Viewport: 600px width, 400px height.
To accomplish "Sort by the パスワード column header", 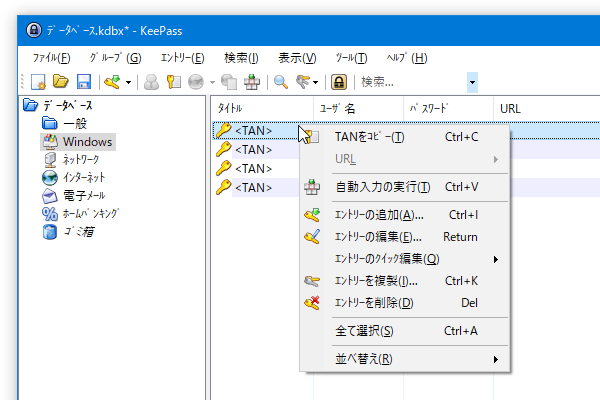I will 448,109.
